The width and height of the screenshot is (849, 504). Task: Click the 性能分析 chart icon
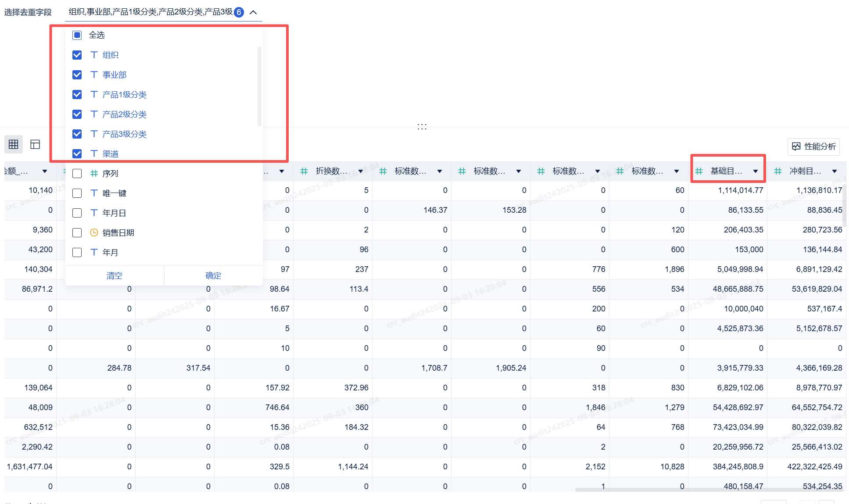[x=796, y=147]
